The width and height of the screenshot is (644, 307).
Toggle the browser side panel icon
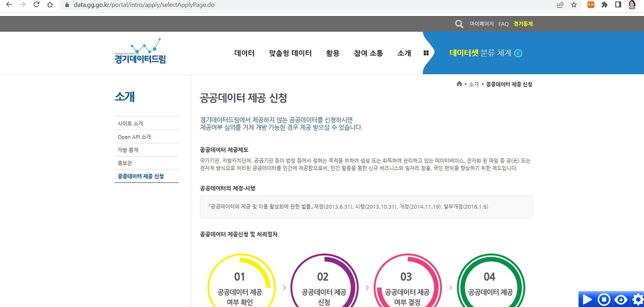coord(618,5)
